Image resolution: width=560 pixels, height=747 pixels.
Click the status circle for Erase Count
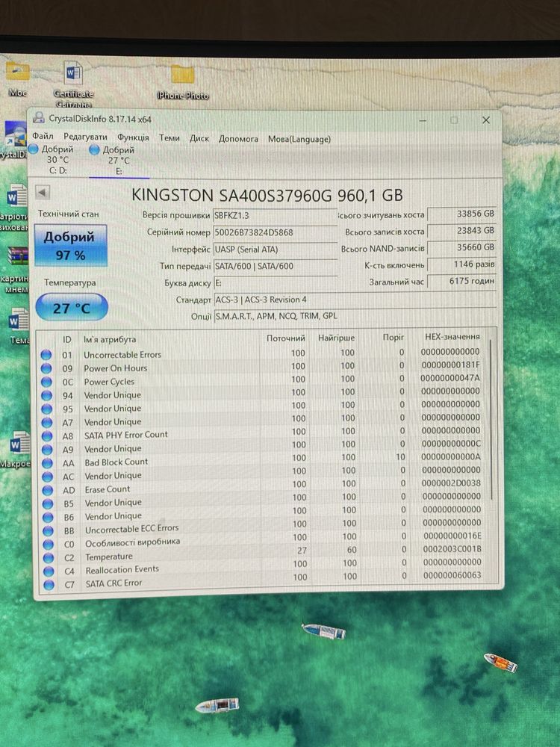(x=48, y=490)
